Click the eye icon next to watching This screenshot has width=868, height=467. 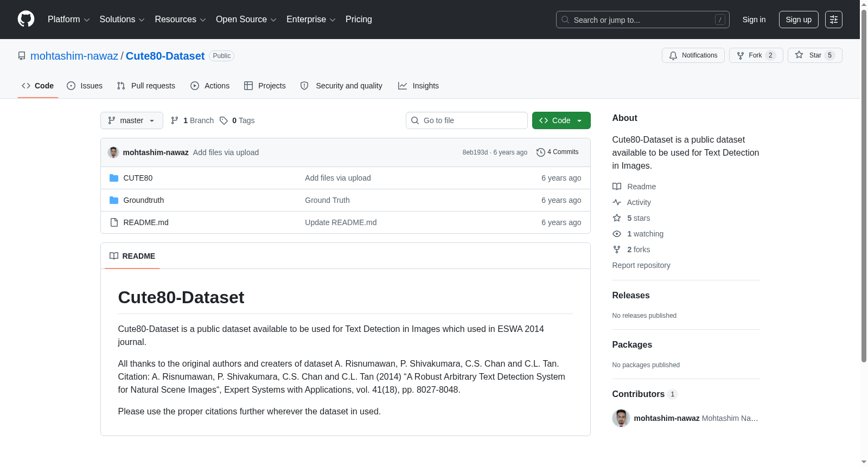pyautogui.click(x=617, y=234)
